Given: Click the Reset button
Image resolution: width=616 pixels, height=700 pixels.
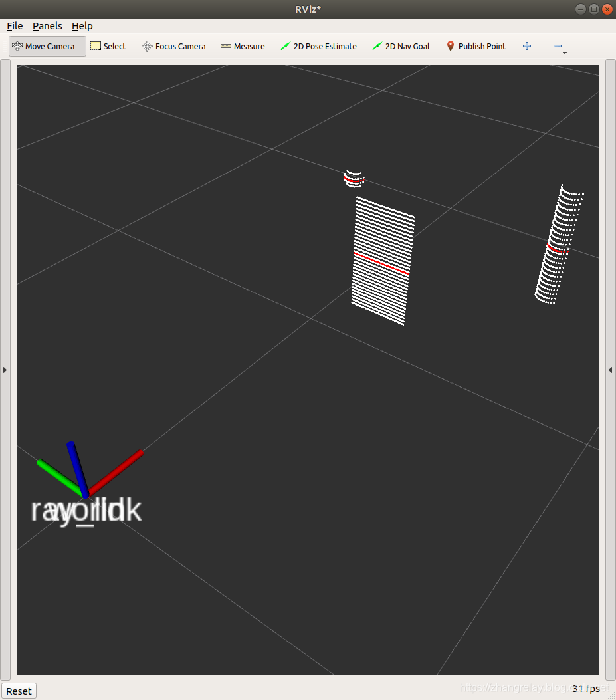Looking at the screenshot, I should tap(19, 691).
